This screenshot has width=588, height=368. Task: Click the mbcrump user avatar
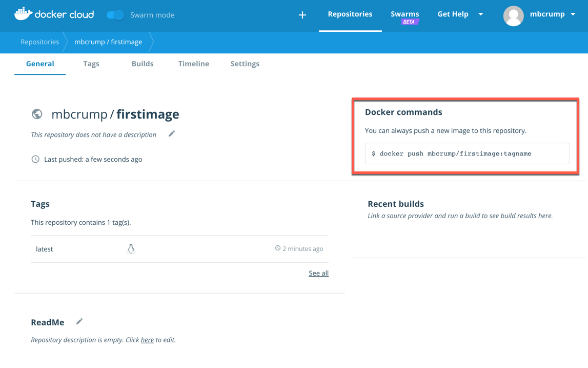tap(513, 15)
